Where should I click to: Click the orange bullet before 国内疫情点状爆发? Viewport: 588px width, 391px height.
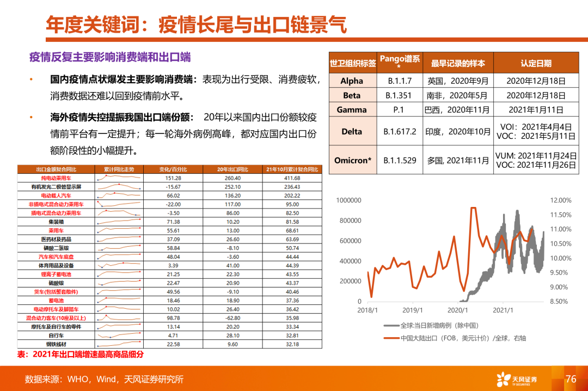pos(32,80)
